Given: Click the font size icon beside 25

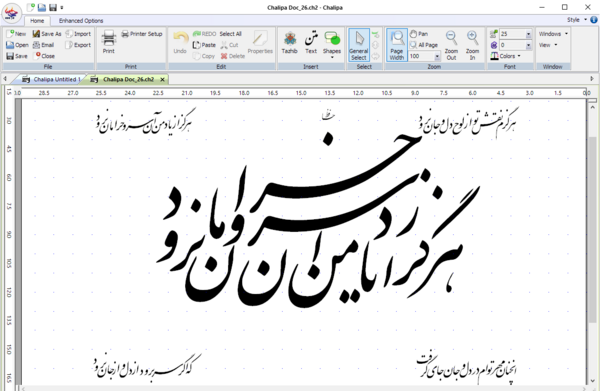Looking at the screenshot, I should (494, 34).
